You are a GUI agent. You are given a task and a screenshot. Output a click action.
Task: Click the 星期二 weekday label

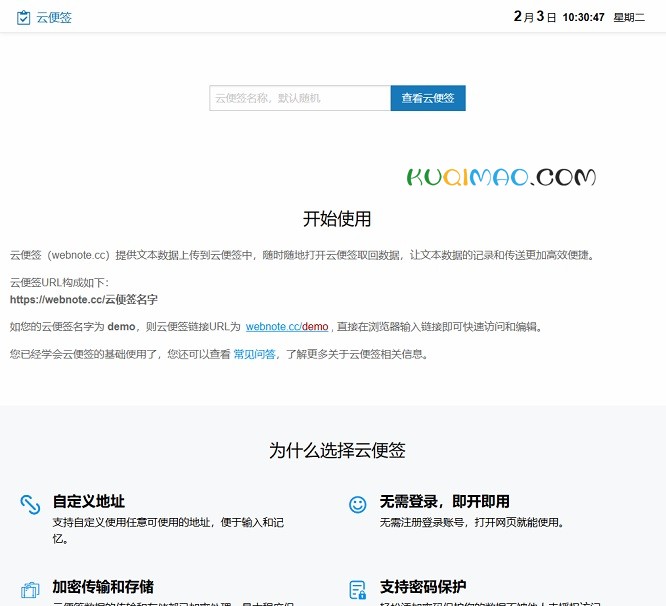pyautogui.click(x=629, y=17)
